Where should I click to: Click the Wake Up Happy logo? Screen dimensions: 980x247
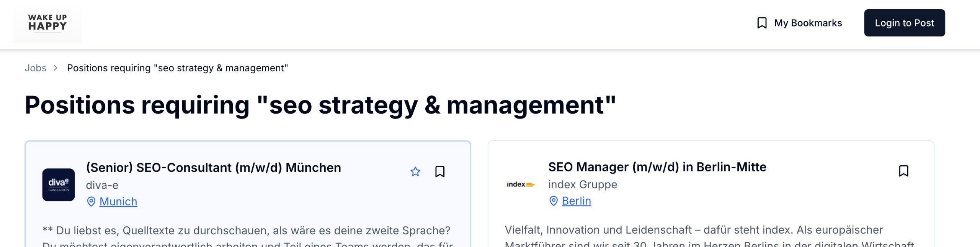47,23
